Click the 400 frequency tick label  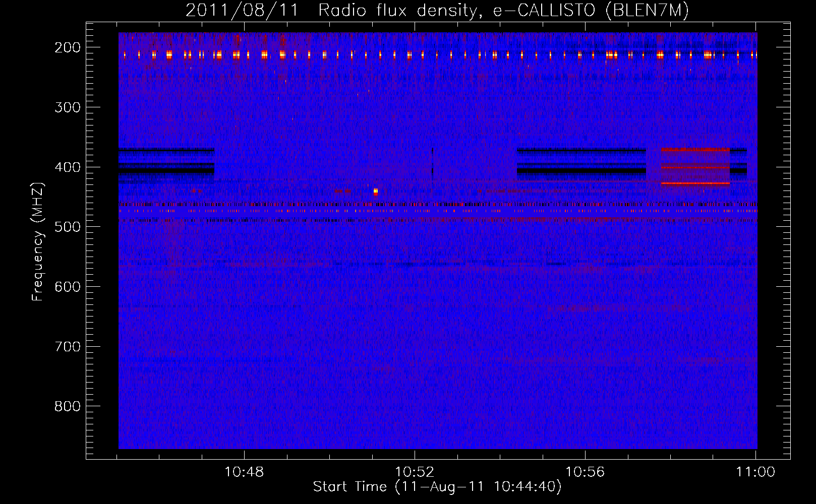[x=68, y=167]
